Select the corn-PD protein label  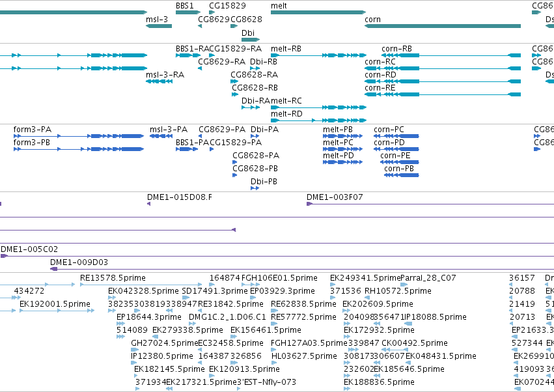(389, 143)
